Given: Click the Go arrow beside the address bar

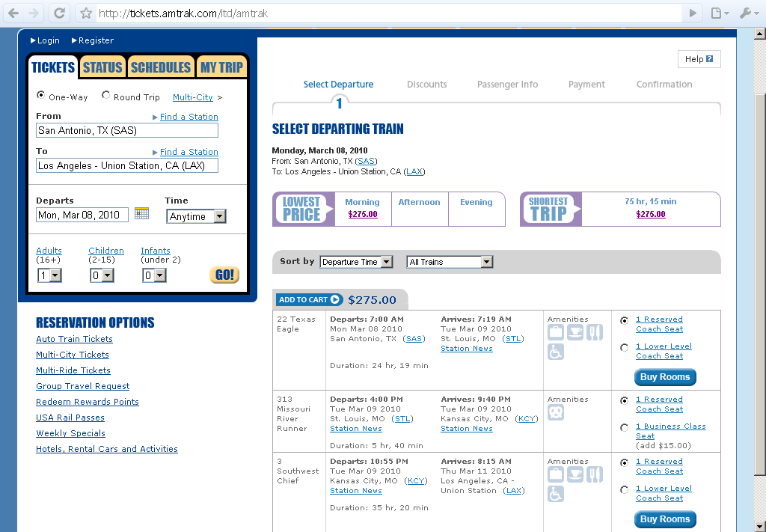Looking at the screenshot, I should point(693,13).
